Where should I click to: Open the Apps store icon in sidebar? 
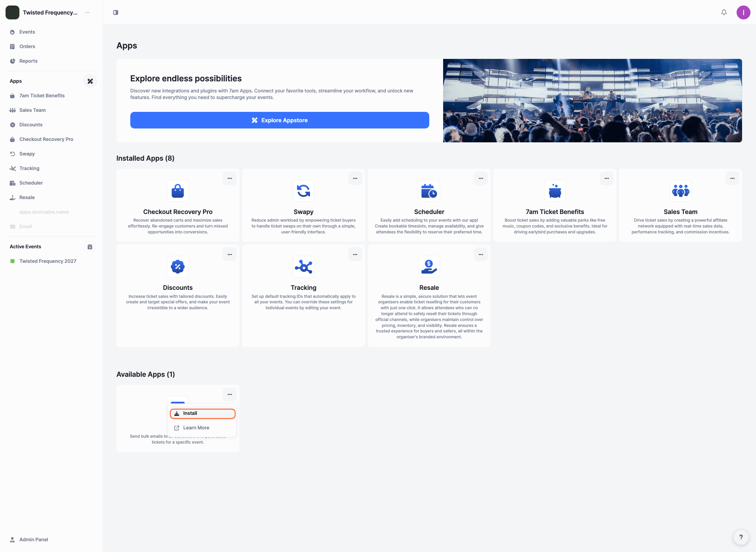click(x=90, y=81)
